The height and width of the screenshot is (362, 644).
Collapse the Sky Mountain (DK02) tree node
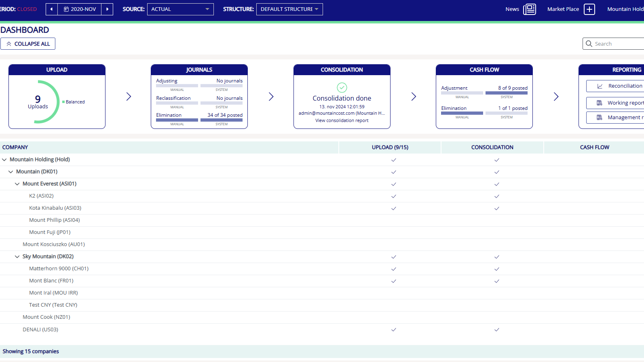point(17,257)
